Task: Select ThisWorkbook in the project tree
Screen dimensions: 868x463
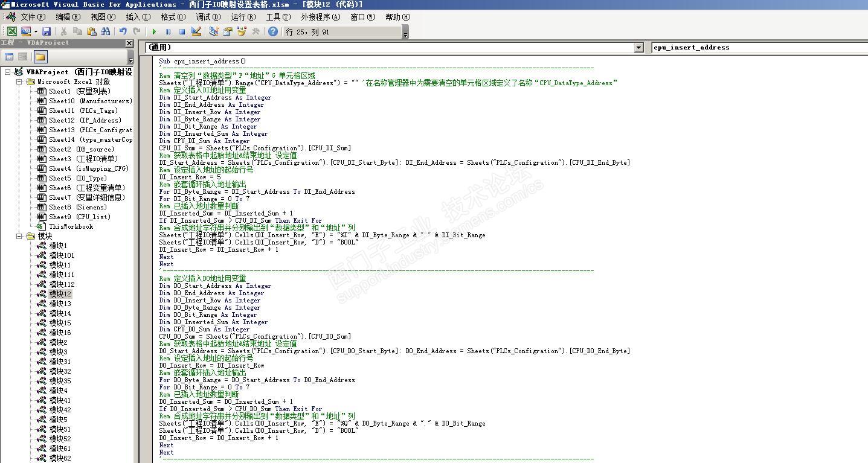Action: (71, 226)
